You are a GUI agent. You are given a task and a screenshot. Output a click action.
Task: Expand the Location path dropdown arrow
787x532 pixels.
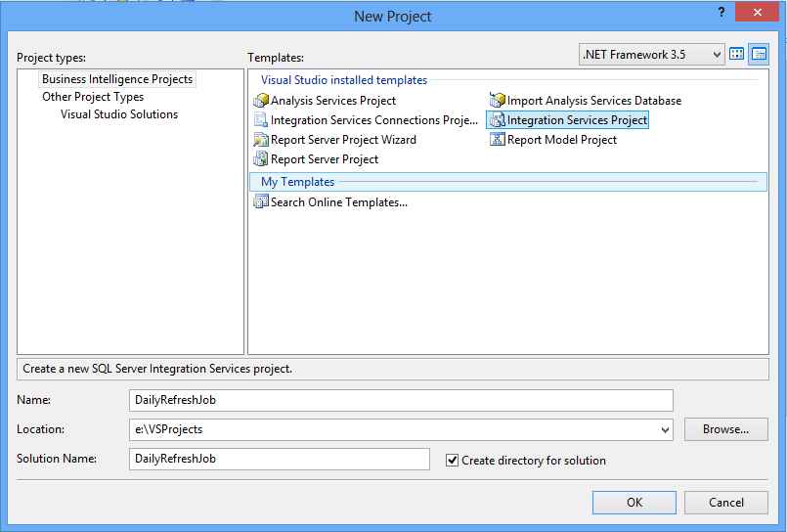tap(665, 429)
